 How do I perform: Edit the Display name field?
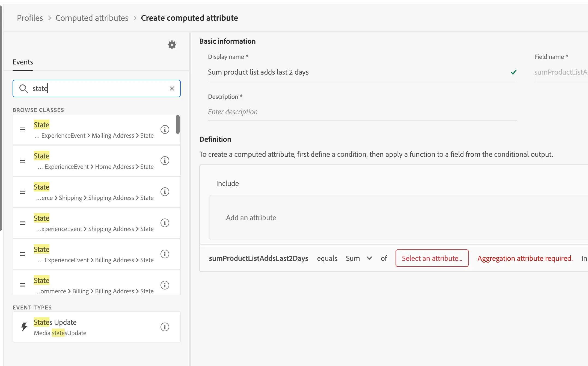click(x=362, y=72)
